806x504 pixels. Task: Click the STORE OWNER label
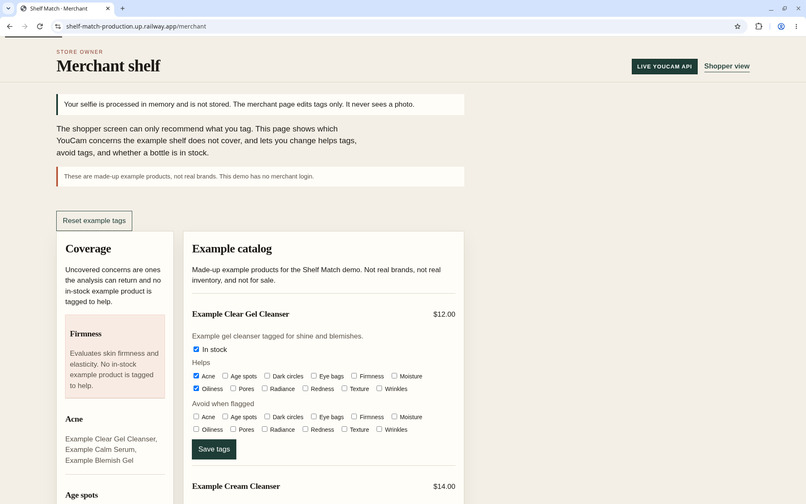coord(80,52)
